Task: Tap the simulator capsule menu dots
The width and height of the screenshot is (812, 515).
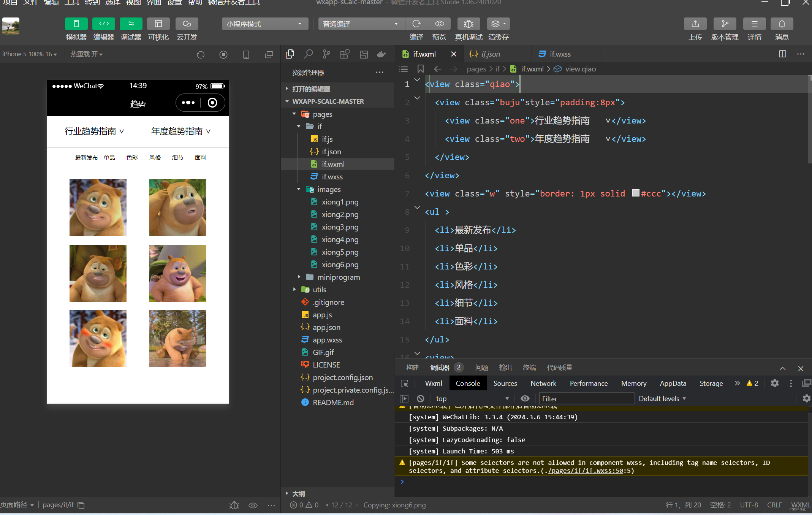Action: point(188,103)
